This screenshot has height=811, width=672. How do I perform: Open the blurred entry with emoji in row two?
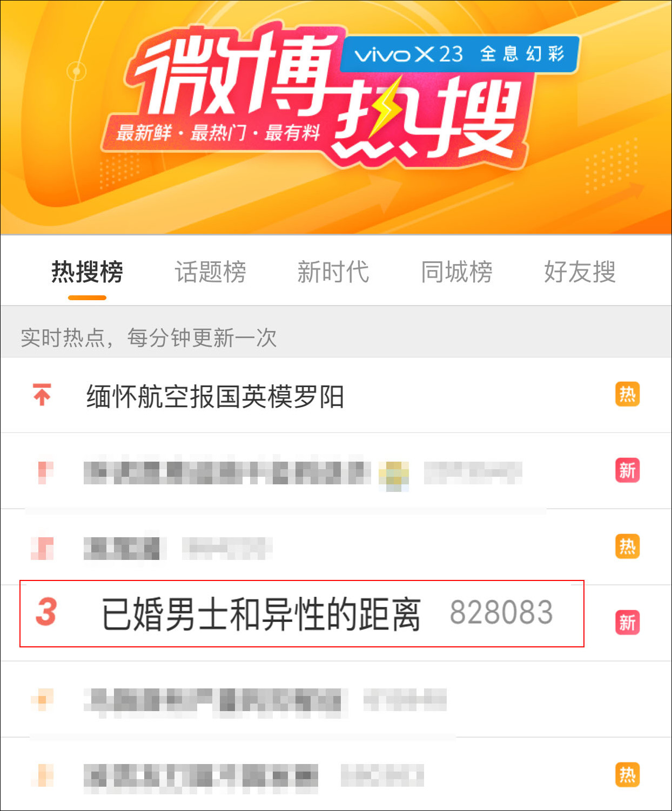[x=303, y=473]
